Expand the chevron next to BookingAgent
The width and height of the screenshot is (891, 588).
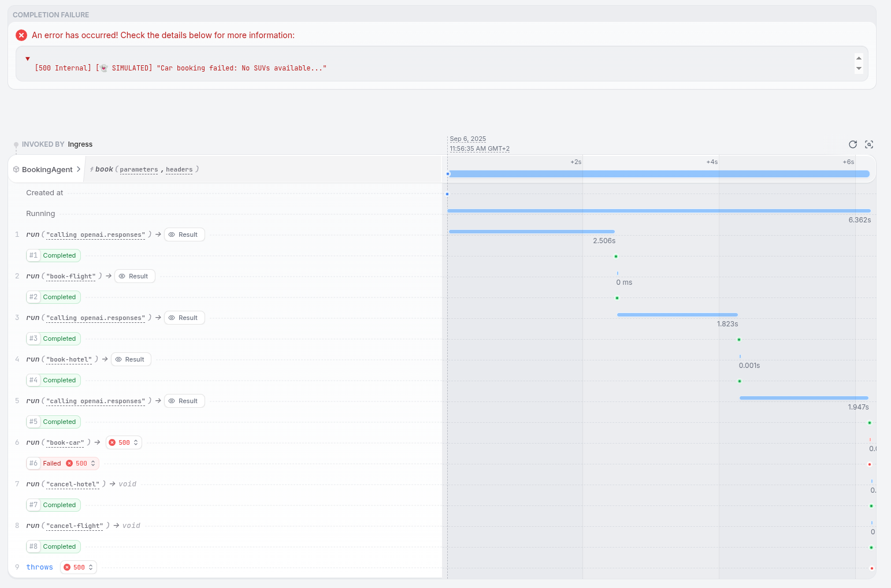pyautogui.click(x=79, y=169)
